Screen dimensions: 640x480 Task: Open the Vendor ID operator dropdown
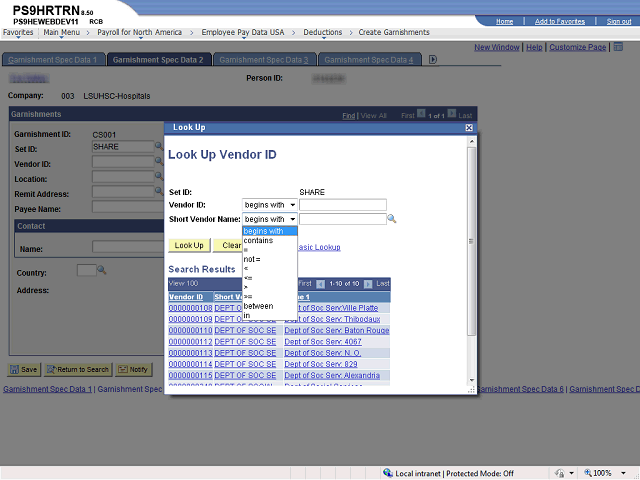tap(269, 205)
